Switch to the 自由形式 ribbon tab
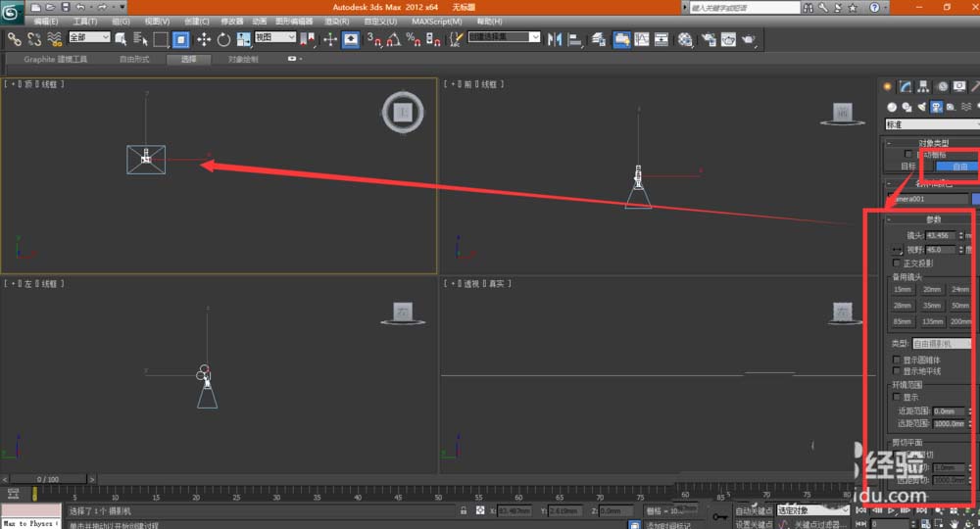Viewport: 980px width, 529px height. point(134,59)
